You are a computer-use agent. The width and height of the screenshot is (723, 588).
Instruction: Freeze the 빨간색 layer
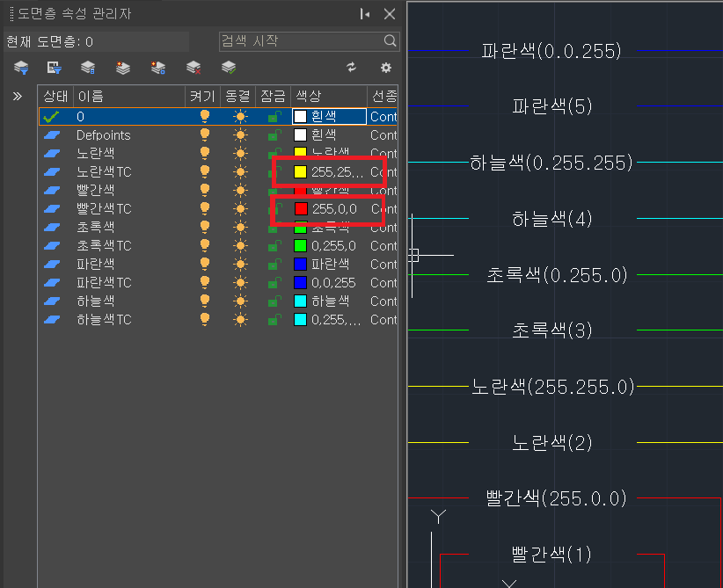coord(240,191)
